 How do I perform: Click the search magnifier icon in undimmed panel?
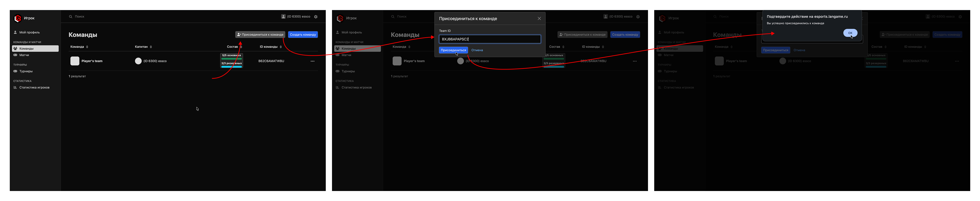(70, 17)
